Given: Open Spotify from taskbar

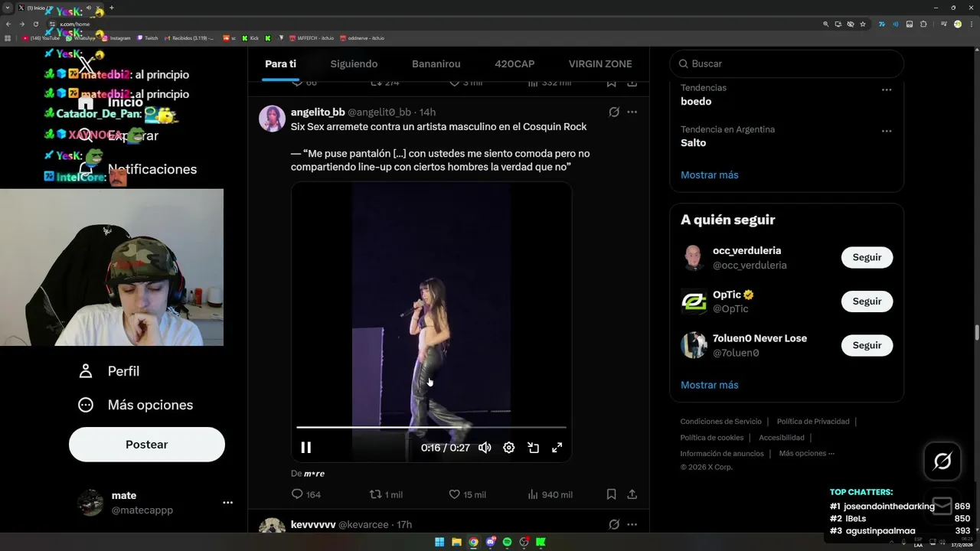Looking at the screenshot, I should point(507,542).
